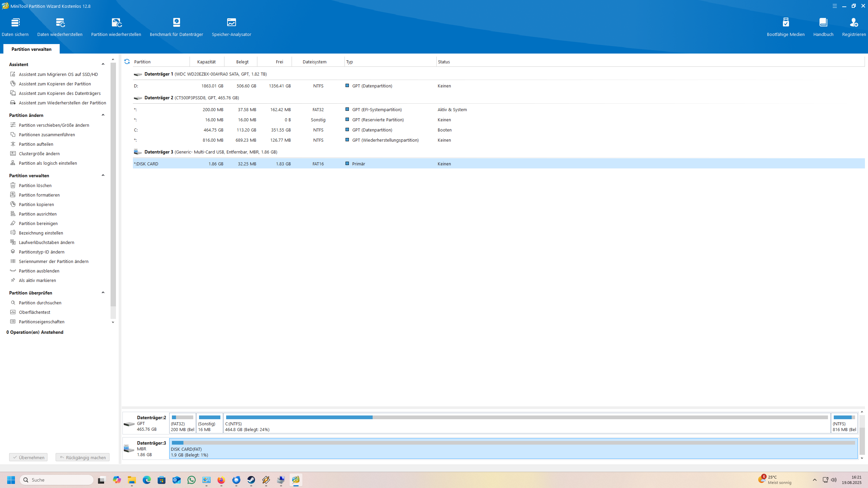Sort by Kapazität column header
The image size is (868, 488).
click(206, 62)
